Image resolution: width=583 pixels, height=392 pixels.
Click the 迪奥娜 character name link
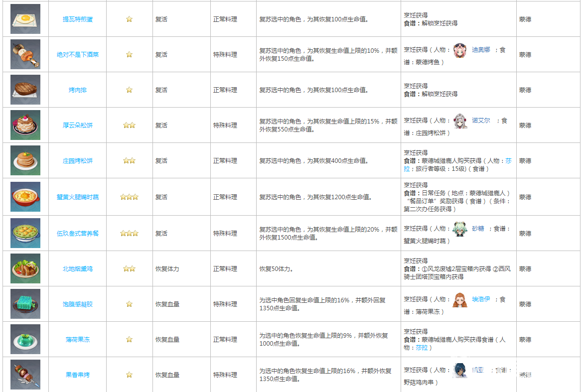click(481, 50)
